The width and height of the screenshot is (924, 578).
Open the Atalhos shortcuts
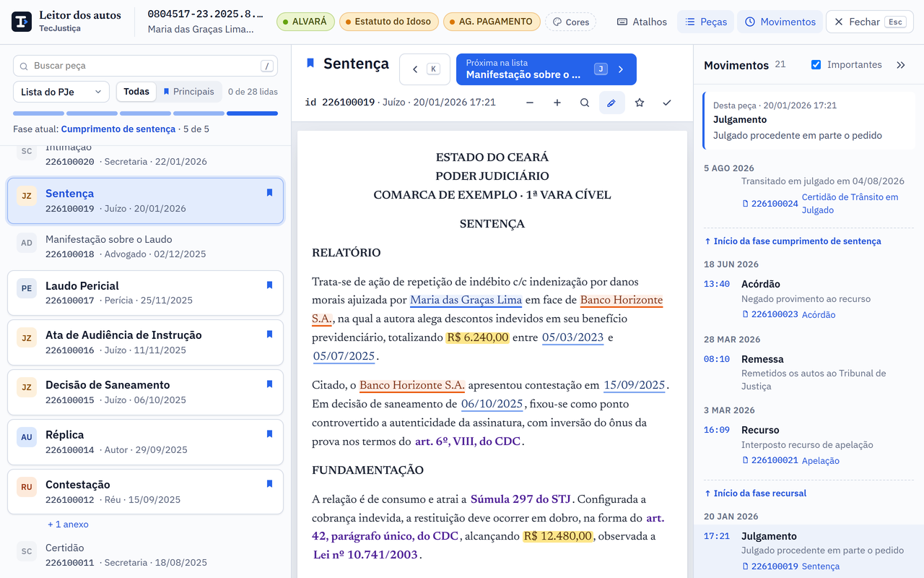click(x=642, y=22)
